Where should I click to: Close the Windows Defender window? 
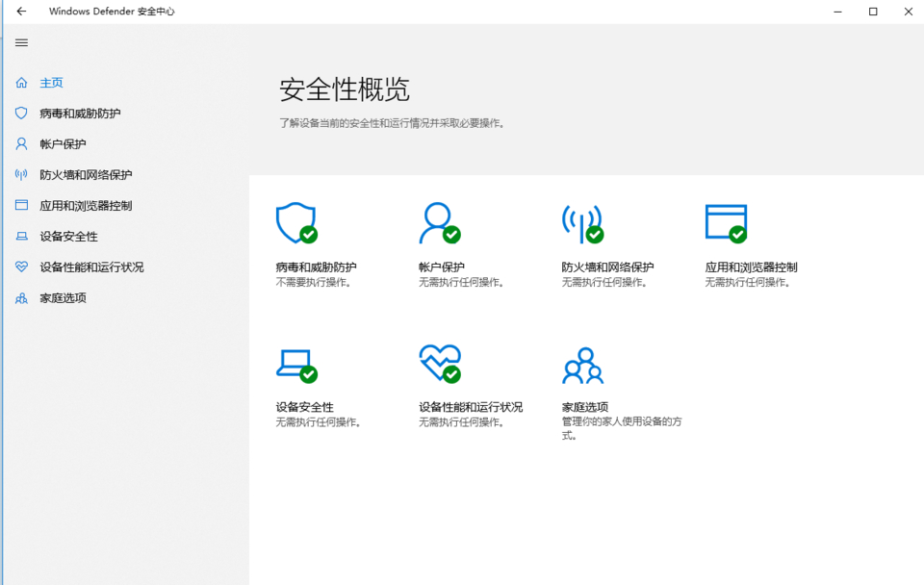pyautogui.click(x=908, y=12)
